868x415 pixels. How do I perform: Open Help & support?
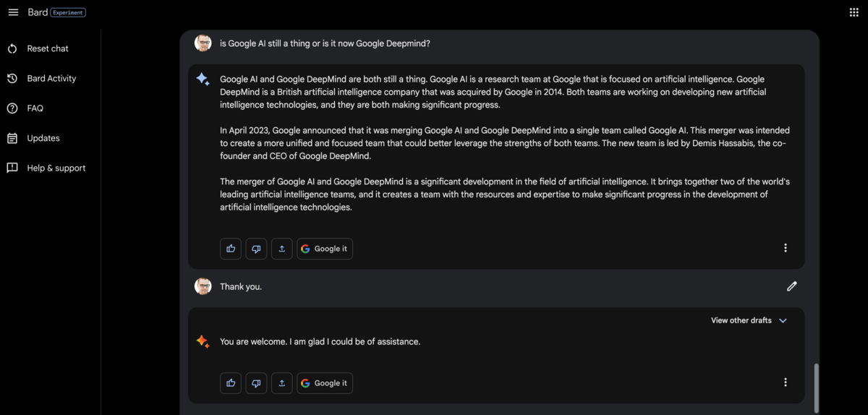(56, 168)
